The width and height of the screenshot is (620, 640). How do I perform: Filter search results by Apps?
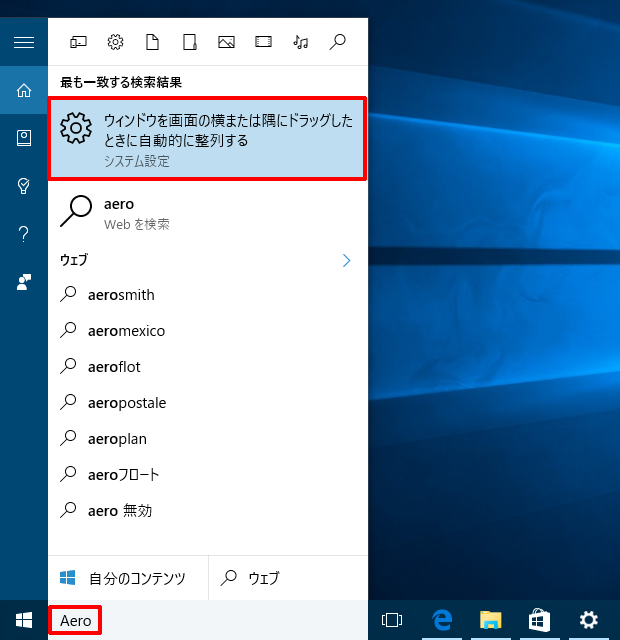pyautogui.click(x=78, y=42)
